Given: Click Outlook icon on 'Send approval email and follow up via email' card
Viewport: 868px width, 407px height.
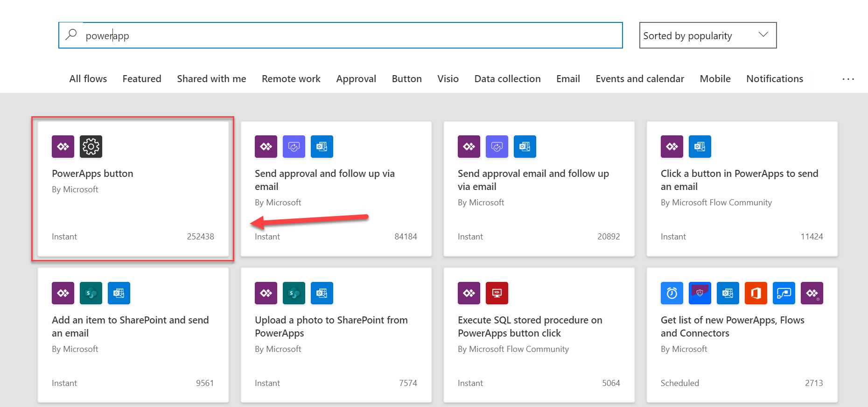Looking at the screenshot, I should point(525,147).
